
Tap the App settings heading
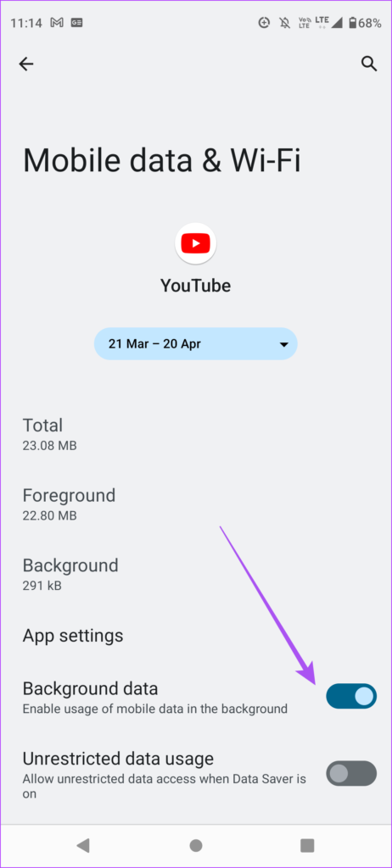73,636
